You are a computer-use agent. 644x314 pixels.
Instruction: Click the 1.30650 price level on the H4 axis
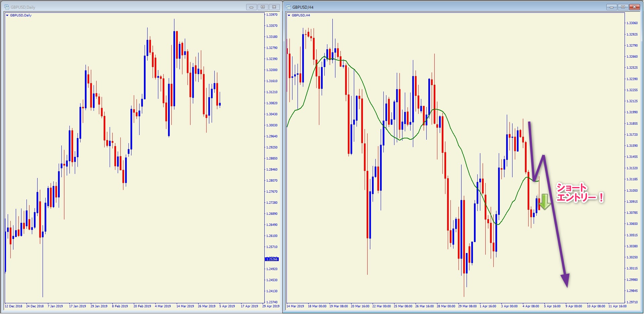pos(632,224)
